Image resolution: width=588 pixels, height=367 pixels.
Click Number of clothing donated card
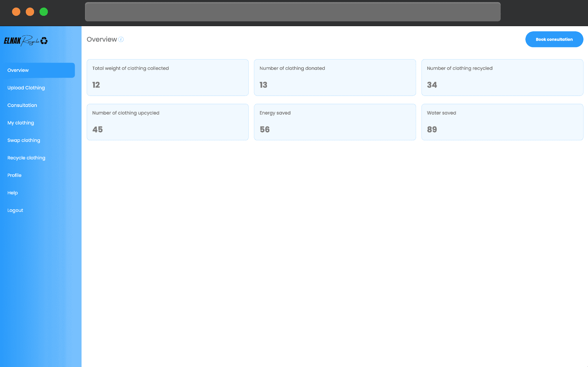tap(335, 77)
